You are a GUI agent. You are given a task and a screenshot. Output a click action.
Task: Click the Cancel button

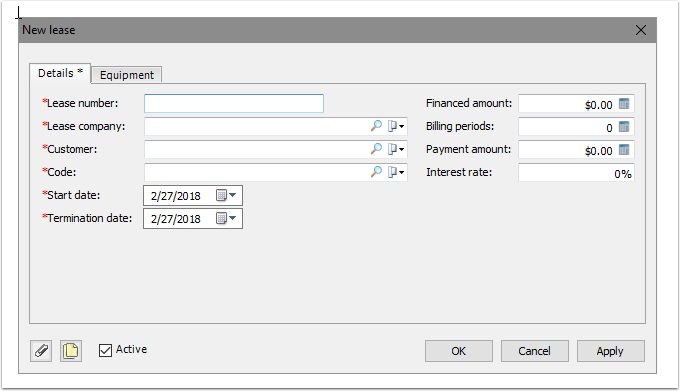point(534,351)
